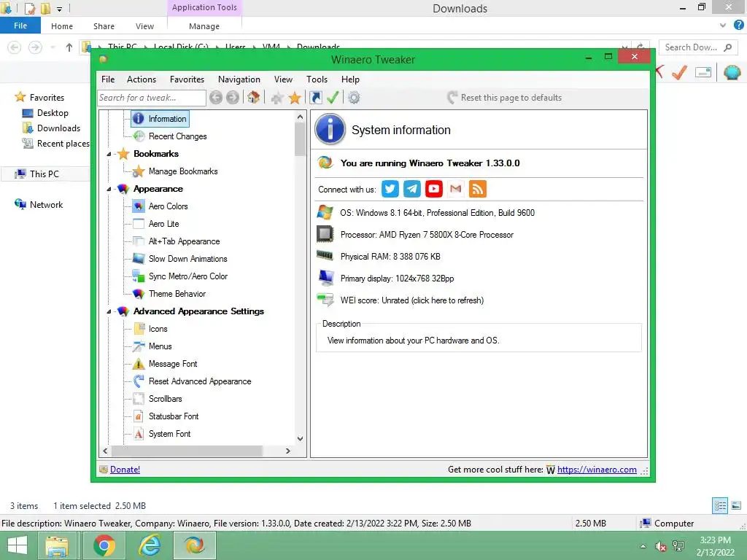
Task: Collapse Advanced Appearance Settings node
Action: click(x=109, y=311)
